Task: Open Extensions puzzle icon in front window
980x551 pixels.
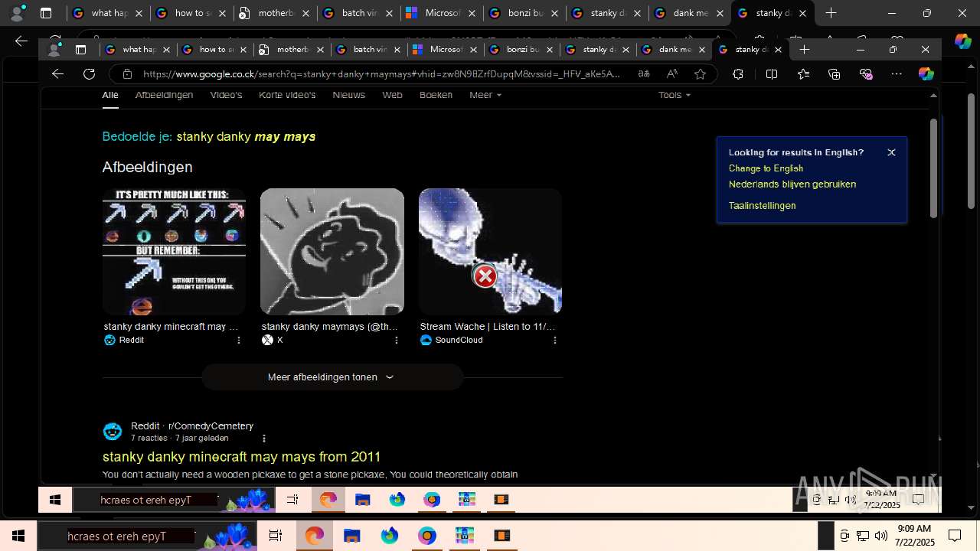Action: (x=738, y=73)
